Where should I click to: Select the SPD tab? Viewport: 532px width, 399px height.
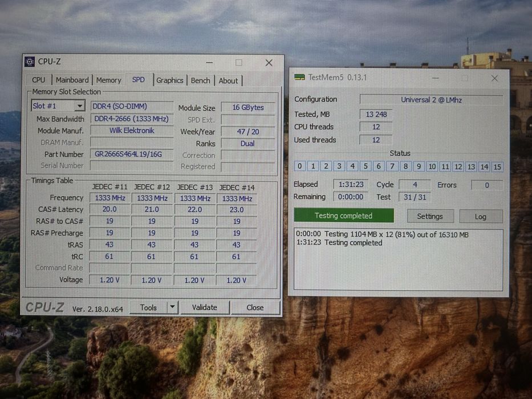(x=139, y=79)
